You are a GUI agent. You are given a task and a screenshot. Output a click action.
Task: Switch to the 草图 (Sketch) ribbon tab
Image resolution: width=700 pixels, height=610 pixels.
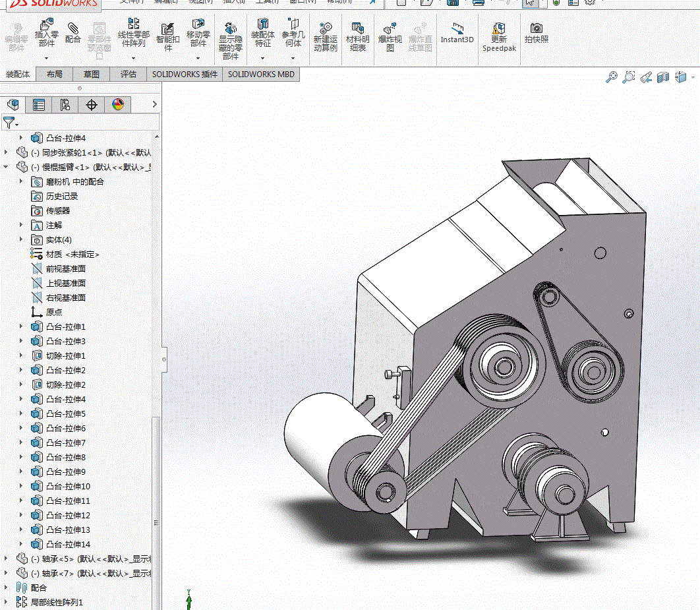coord(92,75)
